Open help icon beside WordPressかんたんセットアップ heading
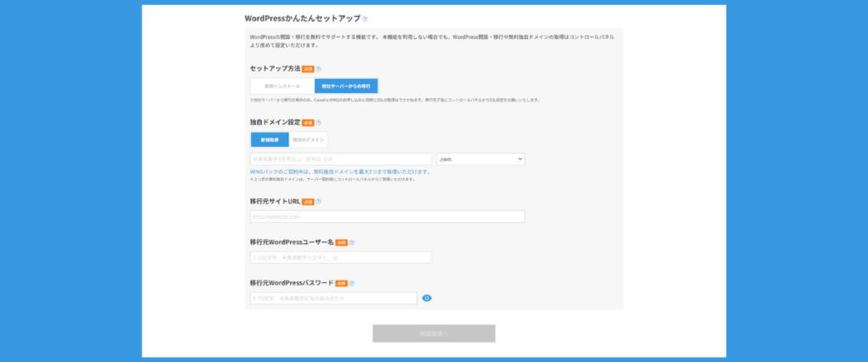Viewport: 868px width, 362px height. (x=364, y=19)
